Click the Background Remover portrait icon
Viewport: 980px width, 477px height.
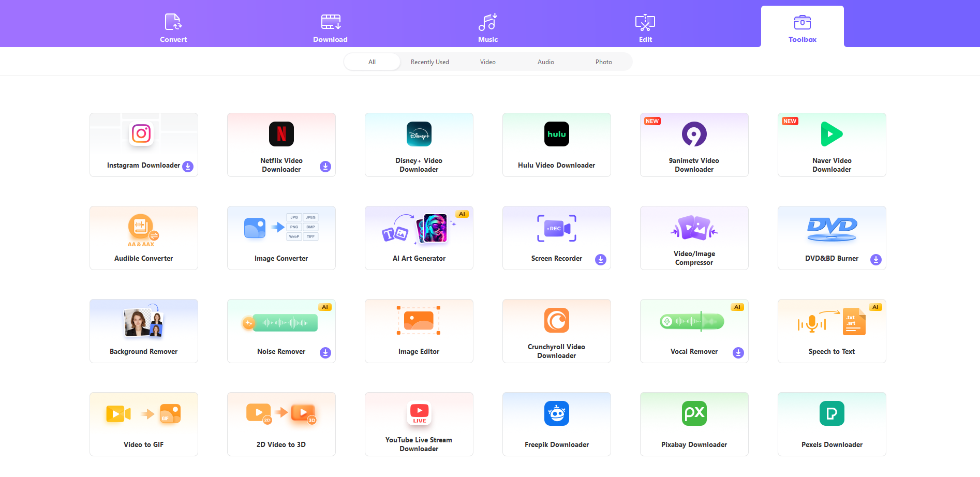144,321
